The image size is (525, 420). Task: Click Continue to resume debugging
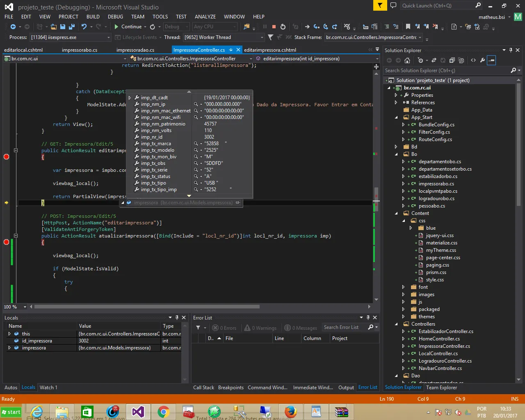[128, 27]
